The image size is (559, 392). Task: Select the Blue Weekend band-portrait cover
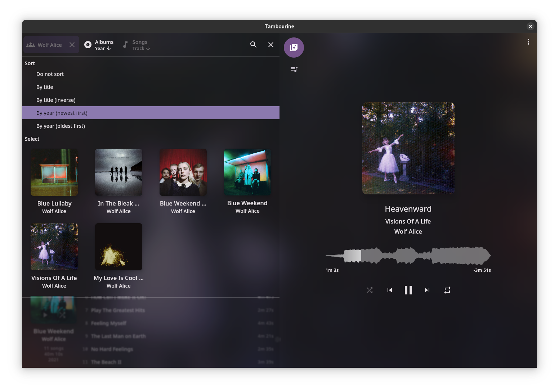183,172
